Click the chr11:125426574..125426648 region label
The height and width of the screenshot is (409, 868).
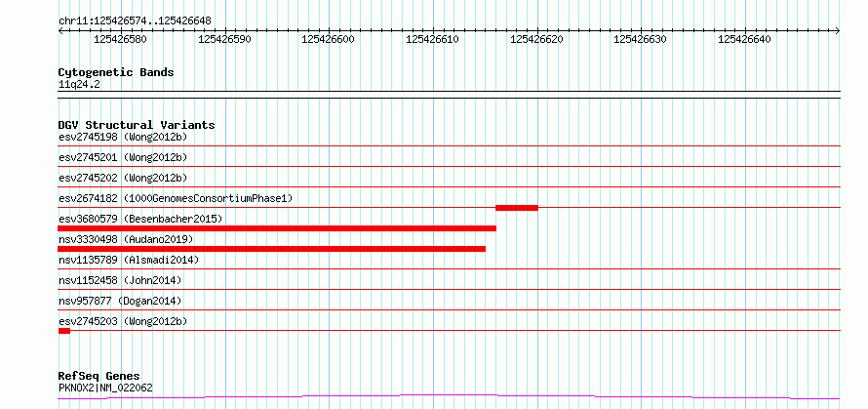[x=135, y=21]
